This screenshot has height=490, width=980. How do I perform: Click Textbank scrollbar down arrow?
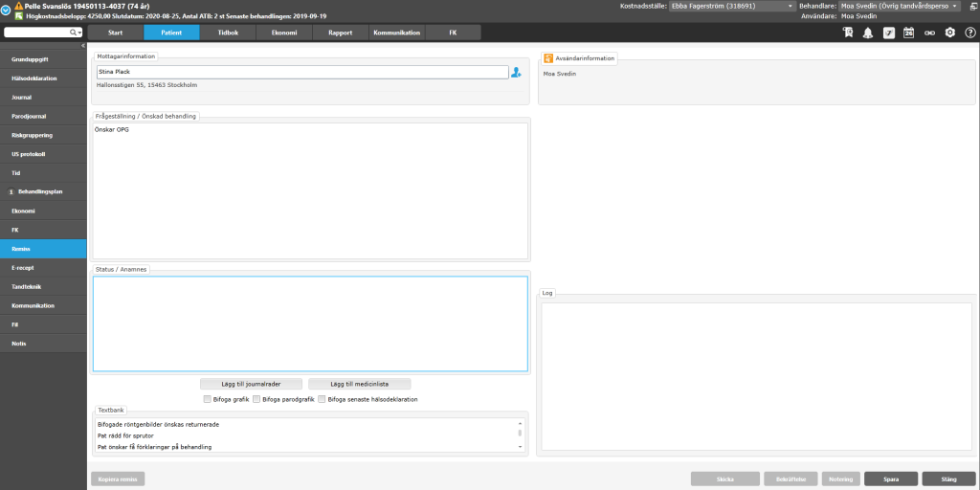(520, 447)
